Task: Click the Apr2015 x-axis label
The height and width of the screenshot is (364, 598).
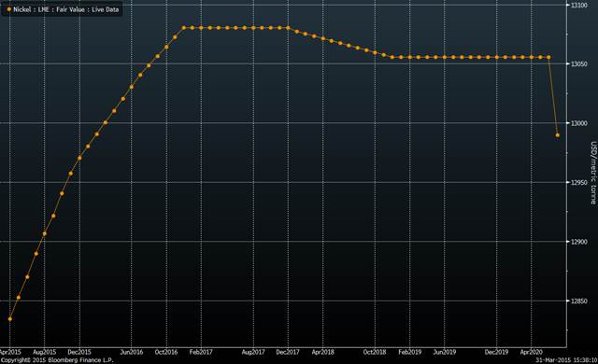Action: 10,352
